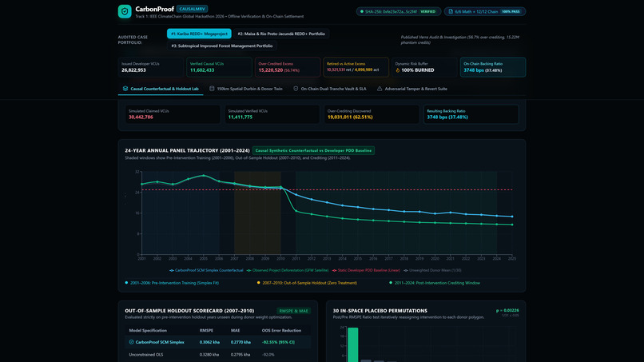Click the shield icon beside On-Chain Dual-Tranche Vault

(x=296, y=89)
